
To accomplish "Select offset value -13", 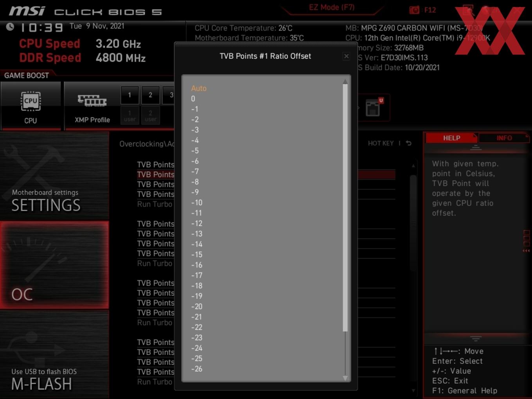I will click(197, 234).
